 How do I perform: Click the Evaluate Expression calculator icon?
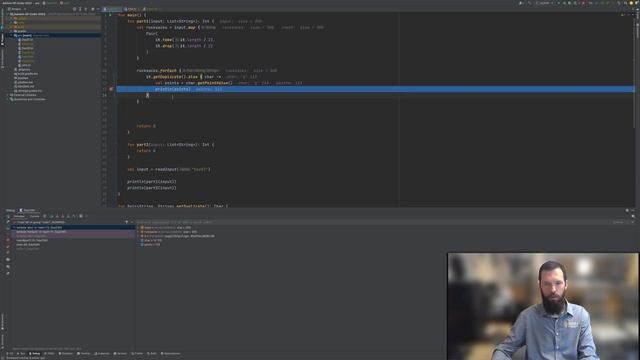[x=81, y=216]
